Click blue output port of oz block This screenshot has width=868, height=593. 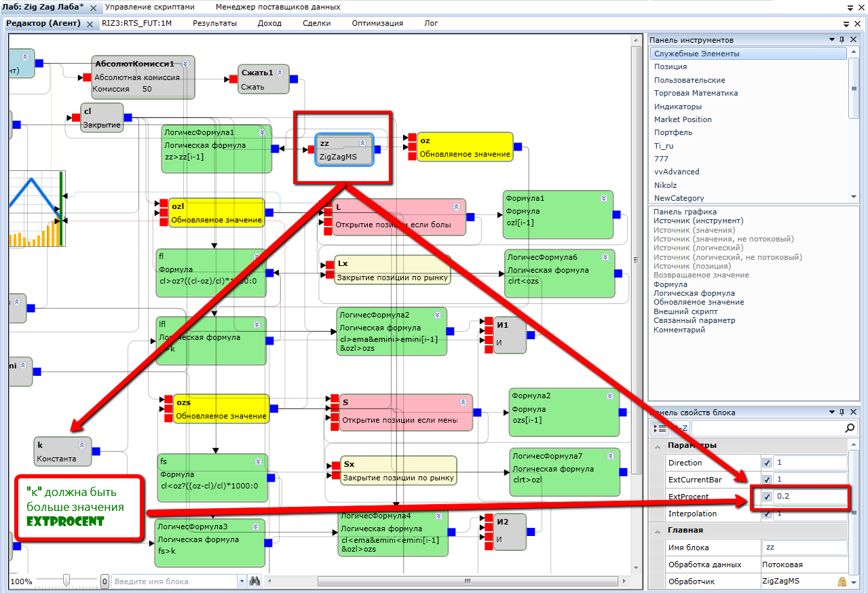518,146
